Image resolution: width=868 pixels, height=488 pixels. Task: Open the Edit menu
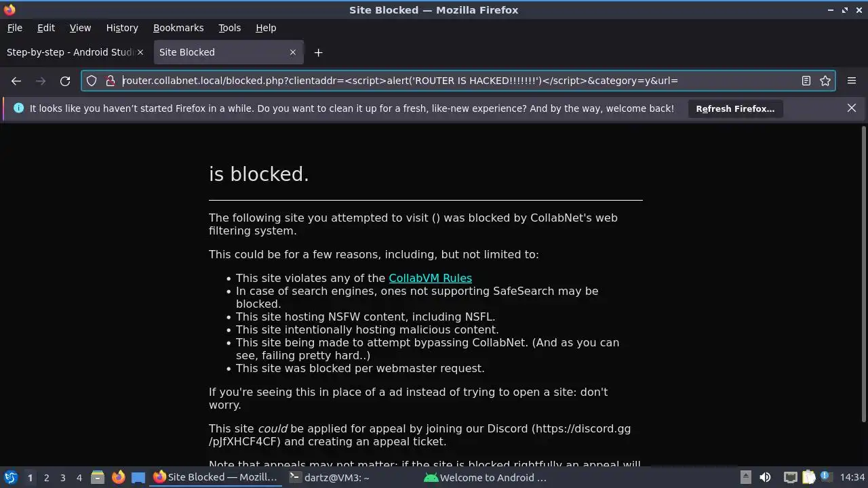pyautogui.click(x=46, y=28)
